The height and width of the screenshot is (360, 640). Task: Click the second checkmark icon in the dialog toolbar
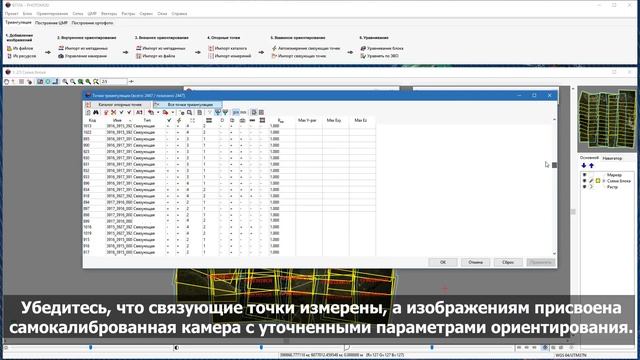point(129,112)
